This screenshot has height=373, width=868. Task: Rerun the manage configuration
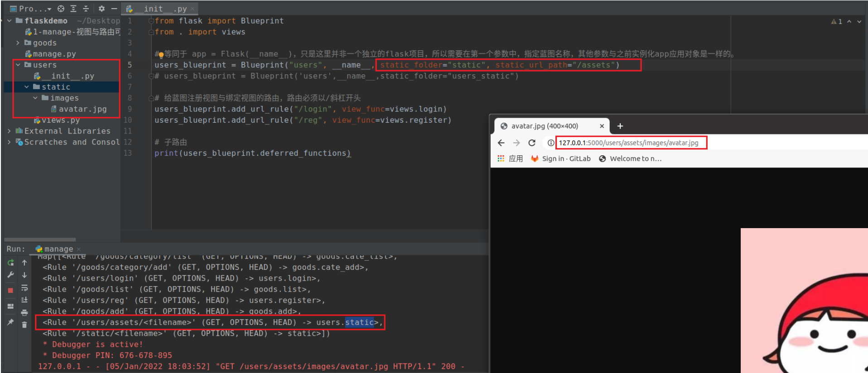[x=10, y=263]
